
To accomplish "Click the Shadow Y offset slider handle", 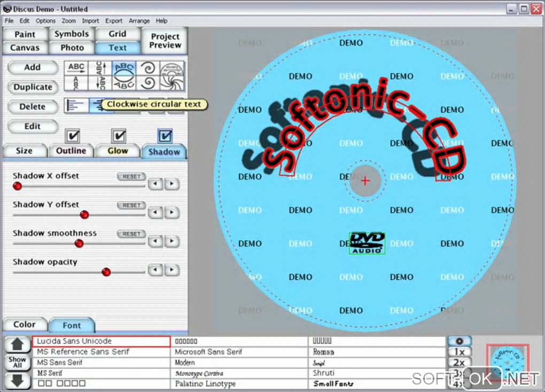I will 84,215.
